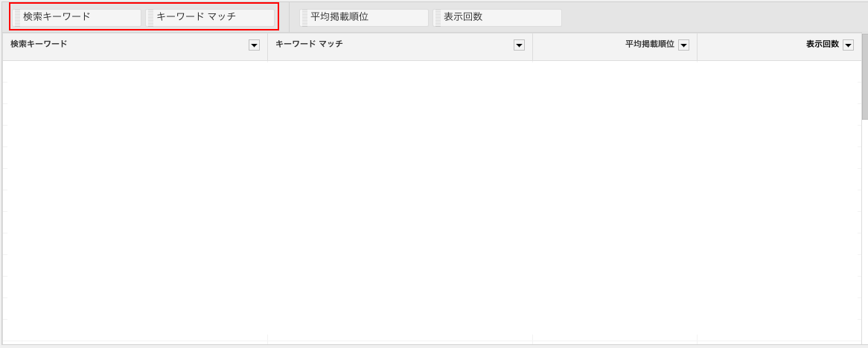
Task: Select the 平均掲載順位 chip in top bar
Action: click(364, 18)
